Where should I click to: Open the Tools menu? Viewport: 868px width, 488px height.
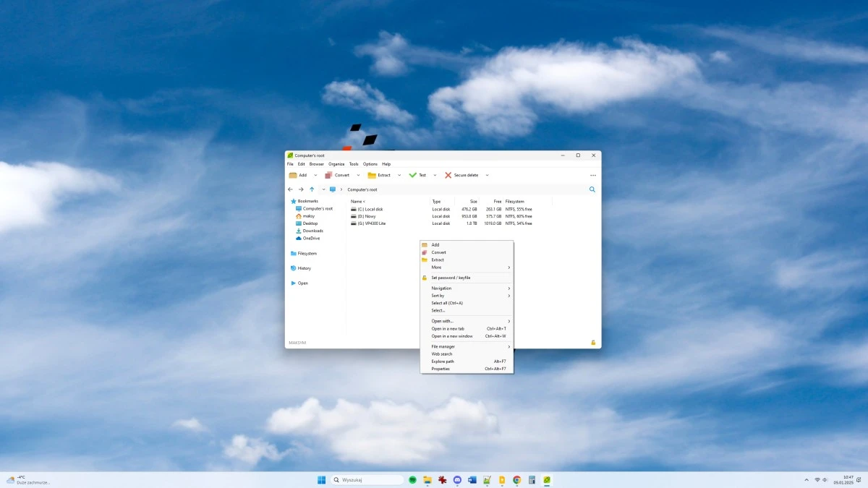click(x=353, y=163)
